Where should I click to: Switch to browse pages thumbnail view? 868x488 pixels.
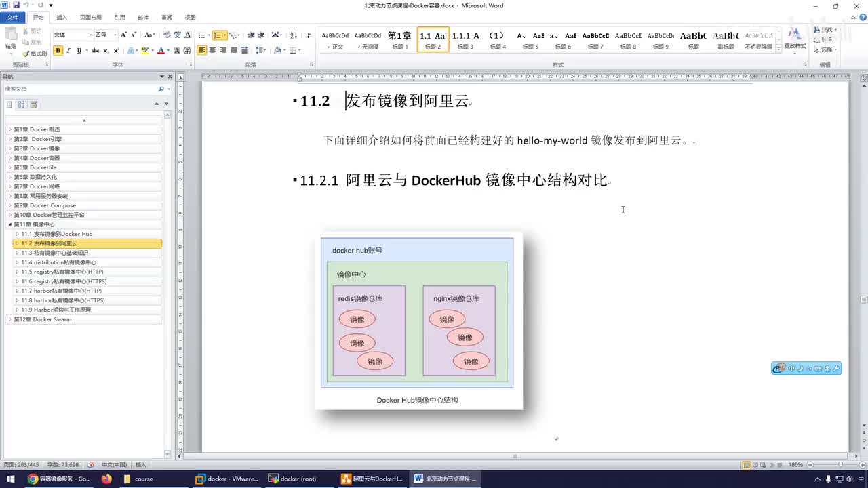[x=22, y=104]
